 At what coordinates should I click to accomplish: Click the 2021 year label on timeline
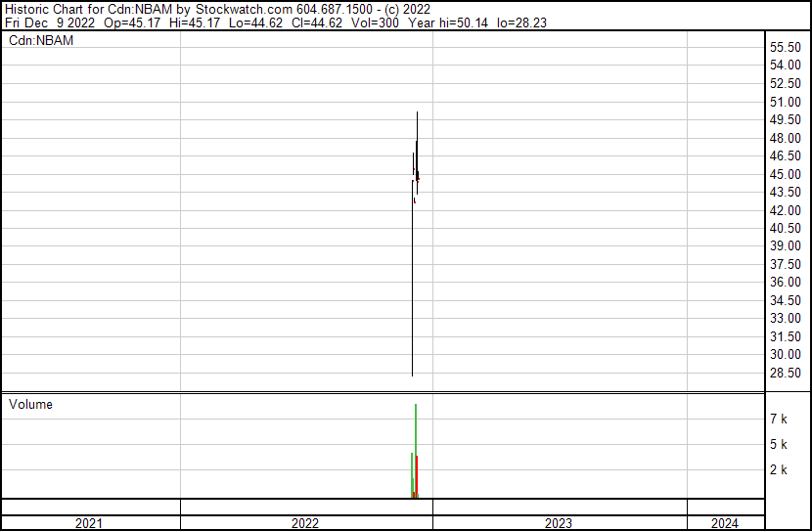click(89, 523)
